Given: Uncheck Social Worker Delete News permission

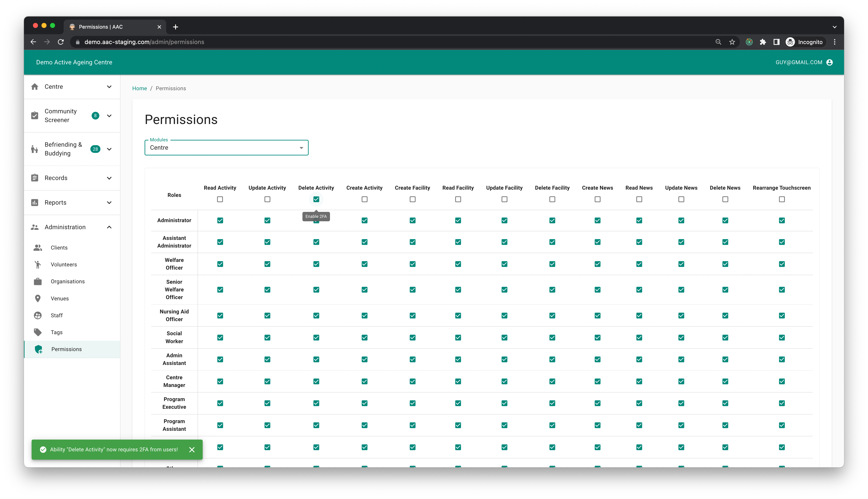Looking at the screenshot, I should [x=725, y=338].
